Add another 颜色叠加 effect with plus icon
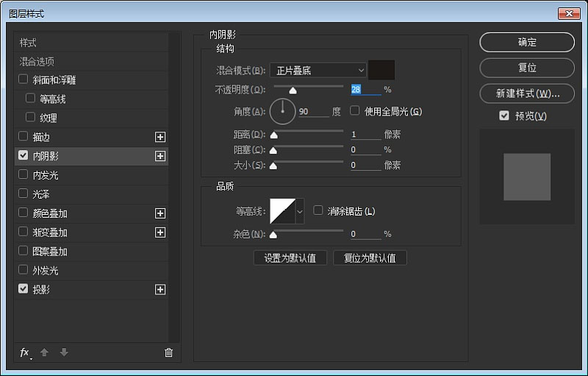This screenshot has width=588, height=376. point(160,213)
